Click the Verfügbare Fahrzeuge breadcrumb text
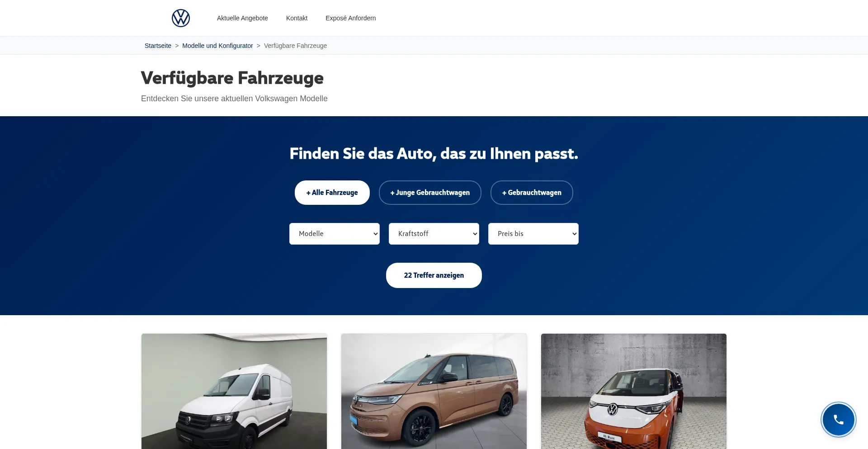The image size is (868, 449). (x=295, y=46)
